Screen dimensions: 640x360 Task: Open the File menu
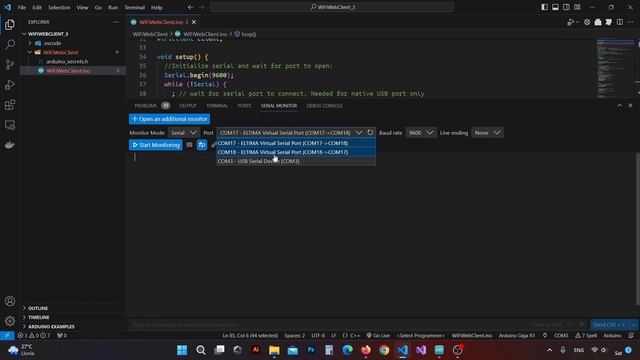22,7
